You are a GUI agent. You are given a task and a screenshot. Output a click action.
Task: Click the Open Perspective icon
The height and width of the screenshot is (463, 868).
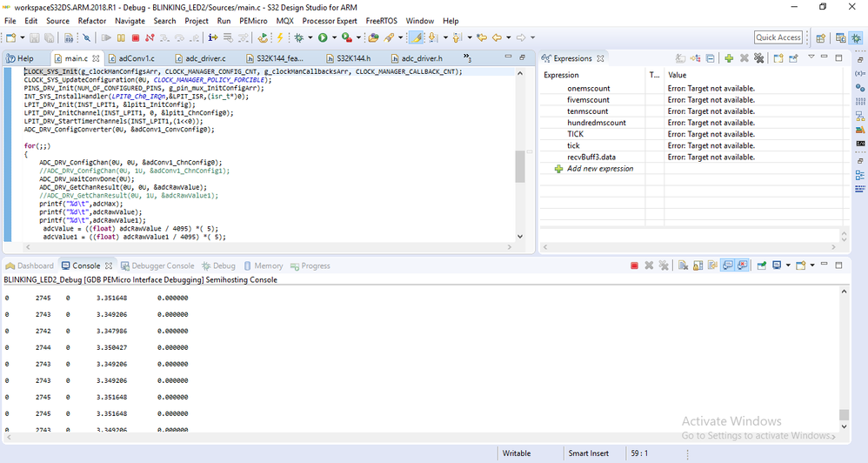[820, 37]
